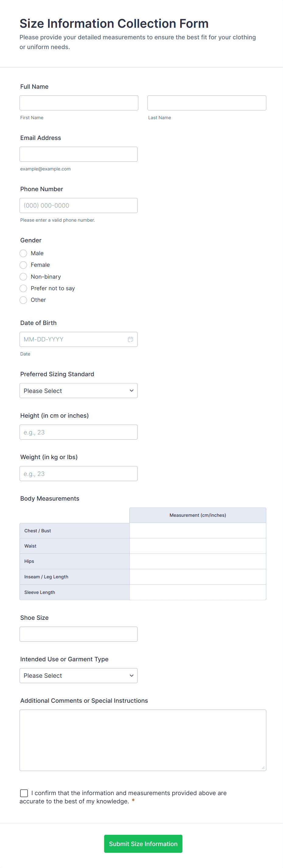Click the Submit Size Information button
This screenshot has width=283, height=868.
143,844
